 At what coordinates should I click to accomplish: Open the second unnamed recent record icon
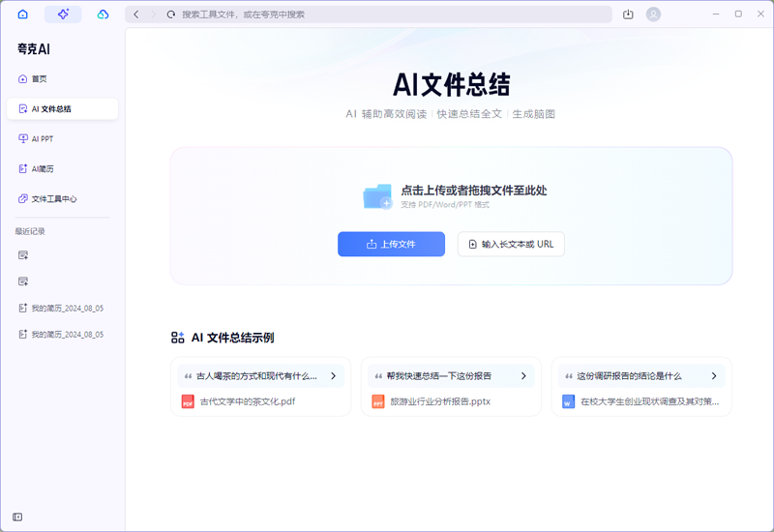(x=23, y=281)
